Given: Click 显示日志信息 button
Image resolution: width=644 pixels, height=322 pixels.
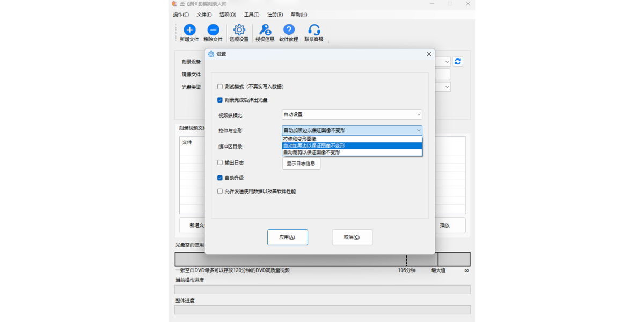Looking at the screenshot, I should click(301, 163).
